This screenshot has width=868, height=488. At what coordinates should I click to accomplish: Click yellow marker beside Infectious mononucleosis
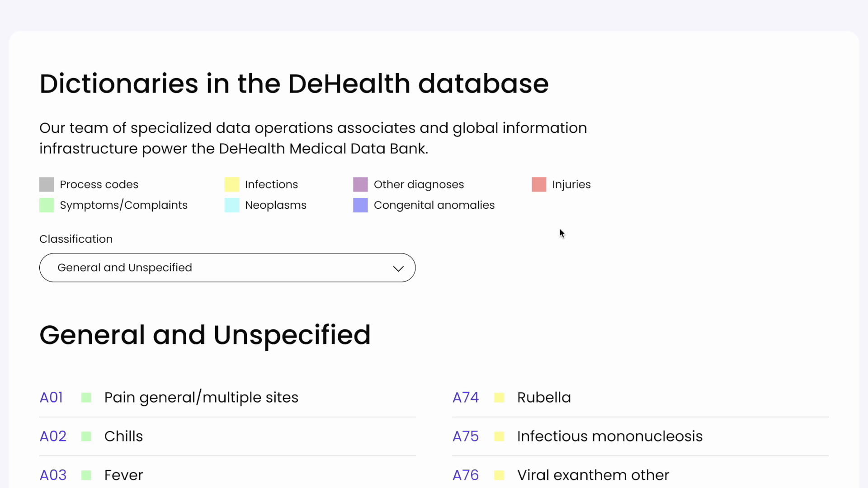tap(499, 436)
